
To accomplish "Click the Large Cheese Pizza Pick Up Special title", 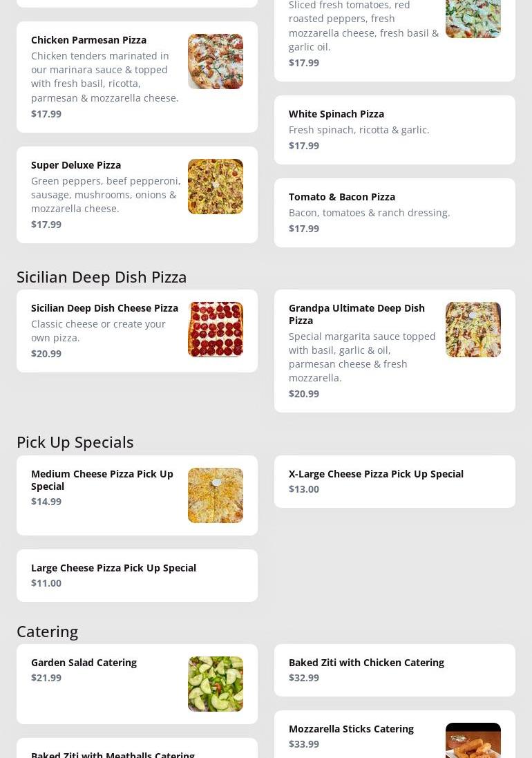I will 113,568.
